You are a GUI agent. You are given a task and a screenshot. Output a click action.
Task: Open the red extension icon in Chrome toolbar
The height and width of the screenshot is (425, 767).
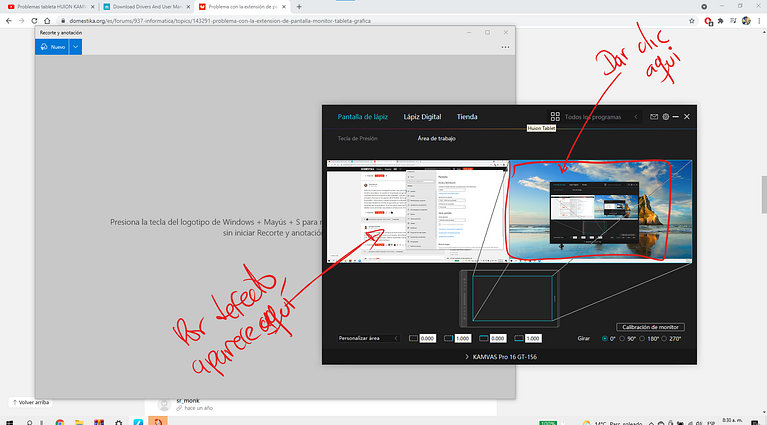pyautogui.click(x=708, y=21)
